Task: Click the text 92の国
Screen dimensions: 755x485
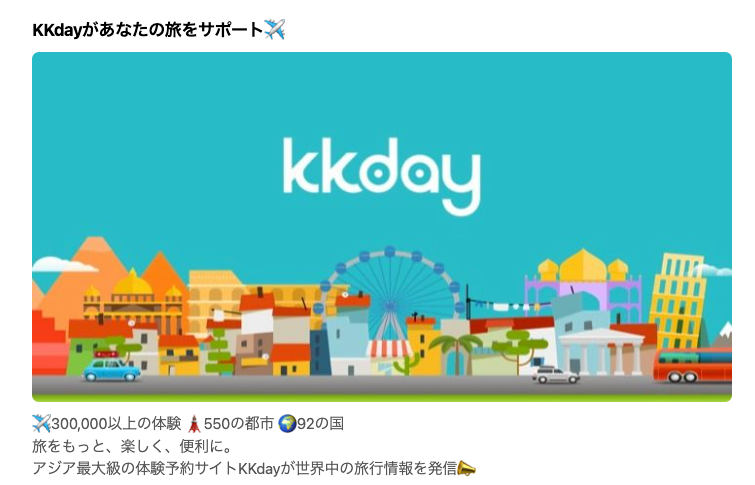Action: tap(320, 424)
